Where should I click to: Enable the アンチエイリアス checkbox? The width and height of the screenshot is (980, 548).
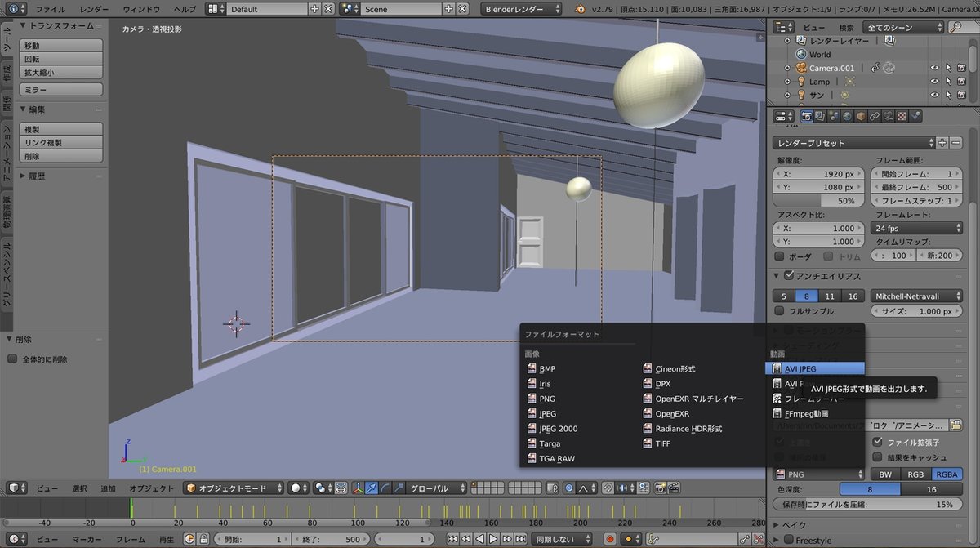pos(789,275)
